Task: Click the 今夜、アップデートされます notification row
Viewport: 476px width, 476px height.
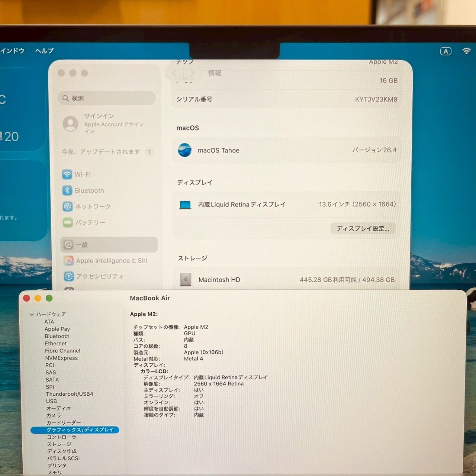Action: pos(107,152)
